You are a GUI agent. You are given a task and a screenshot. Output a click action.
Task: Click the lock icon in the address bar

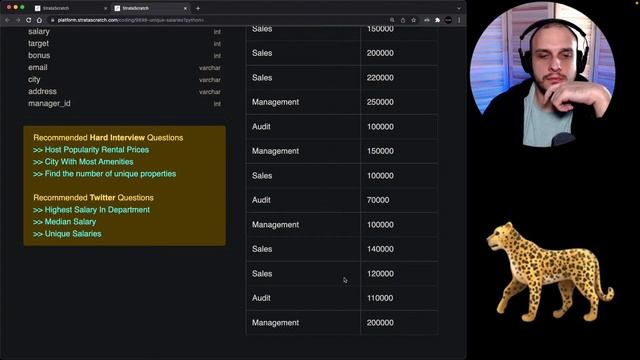click(53, 20)
